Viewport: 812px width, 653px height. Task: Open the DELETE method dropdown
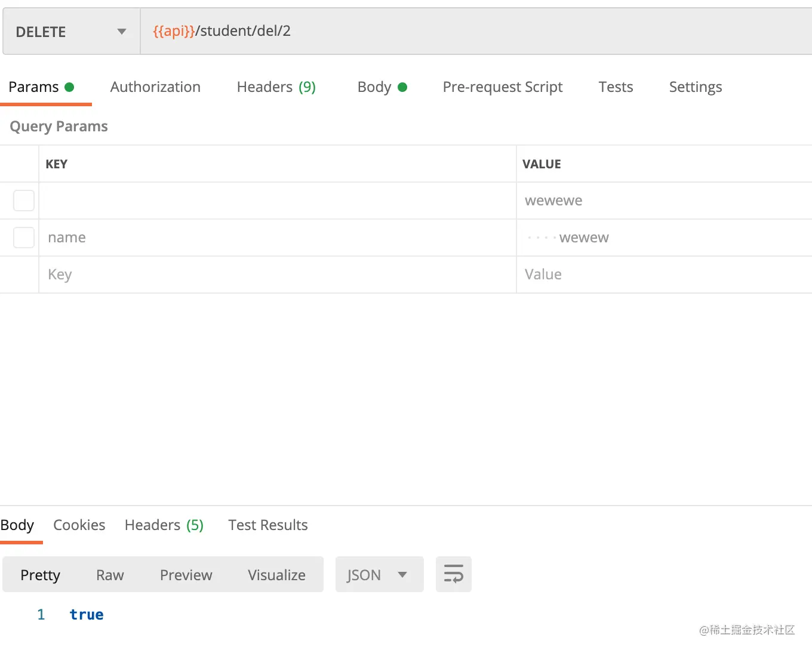71,32
